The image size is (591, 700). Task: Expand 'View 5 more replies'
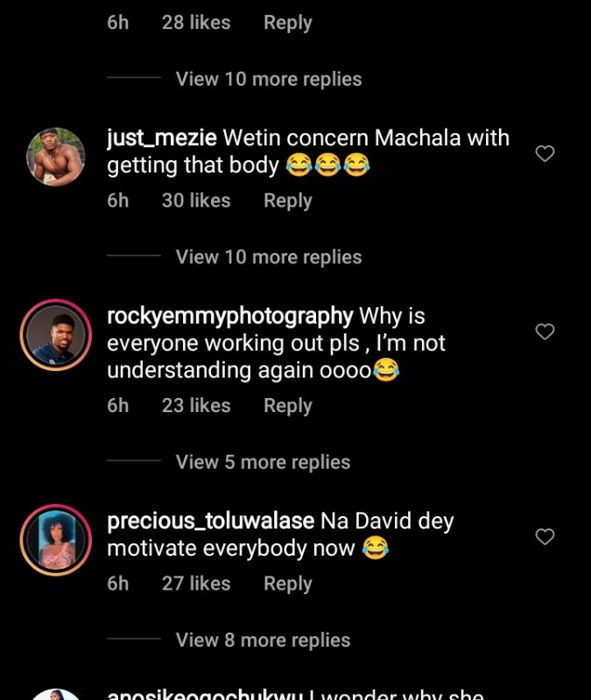click(263, 462)
